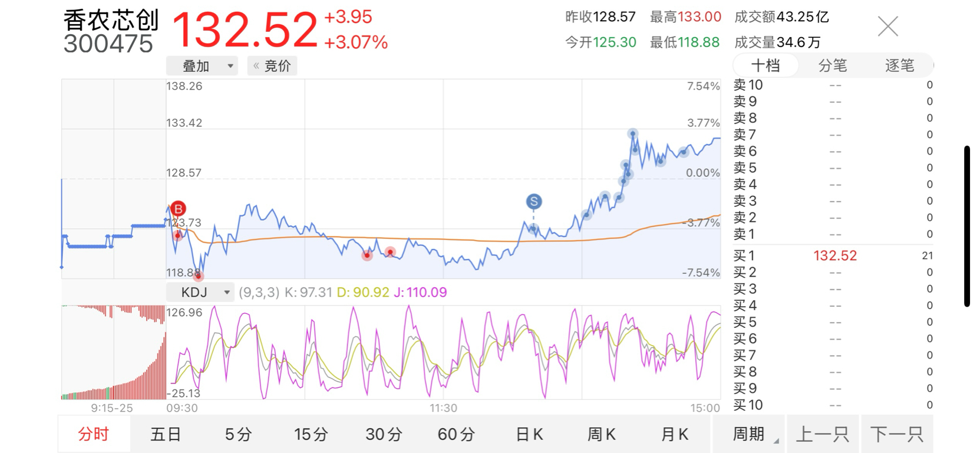Select the 5分 chart period
This screenshot has width=980, height=453.
click(x=238, y=434)
